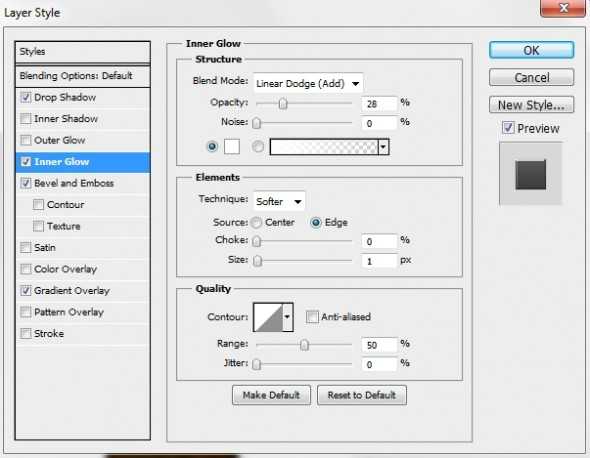The height and width of the screenshot is (458, 590).
Task: Enable the Stroke effect checkbox
Action: 26,333
